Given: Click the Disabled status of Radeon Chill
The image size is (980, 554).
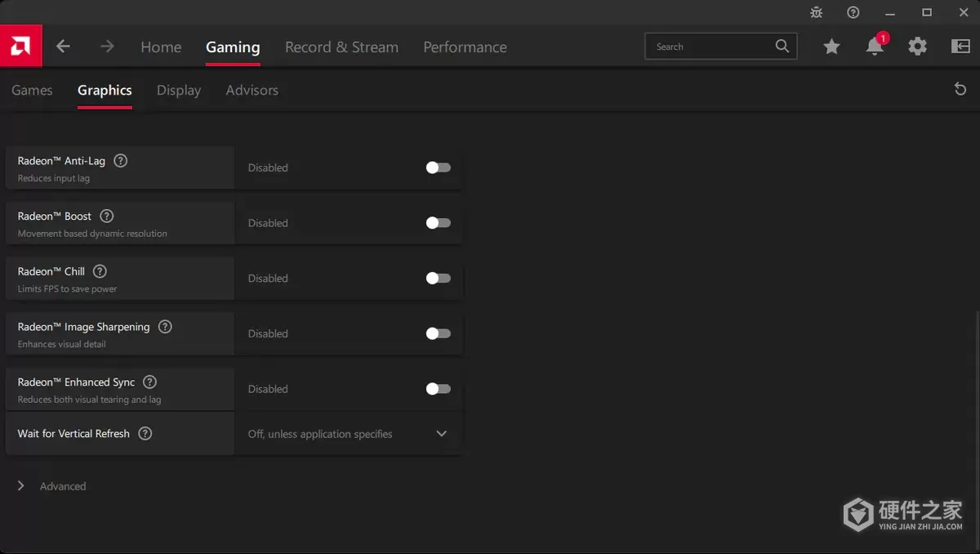Looking at the screenshot, I should [x=268, y=279].
